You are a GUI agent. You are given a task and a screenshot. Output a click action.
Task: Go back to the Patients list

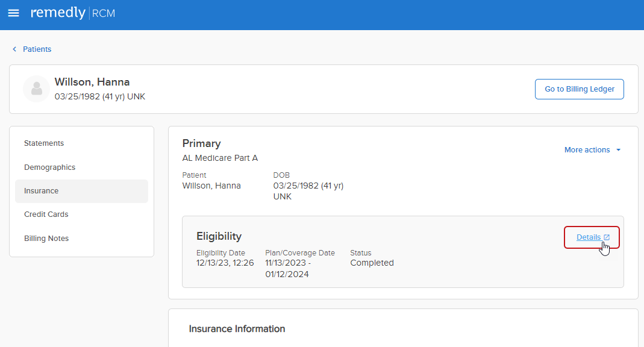(37, 49)
